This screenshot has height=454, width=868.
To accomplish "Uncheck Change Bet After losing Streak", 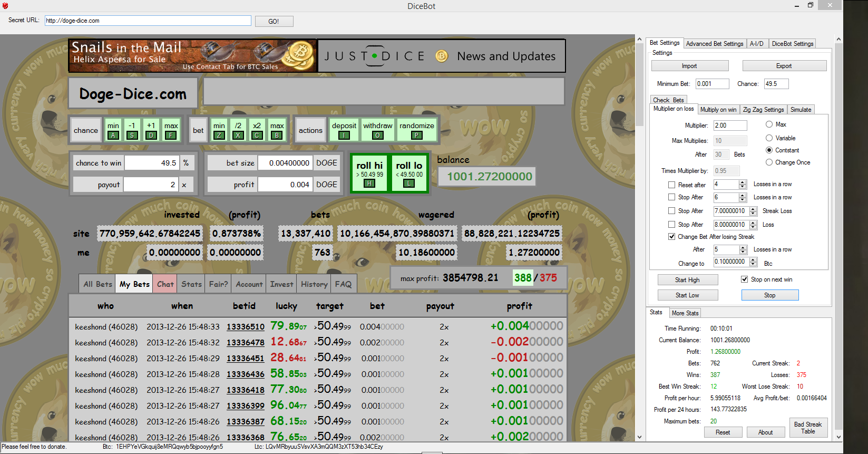I will pos(671,237).
